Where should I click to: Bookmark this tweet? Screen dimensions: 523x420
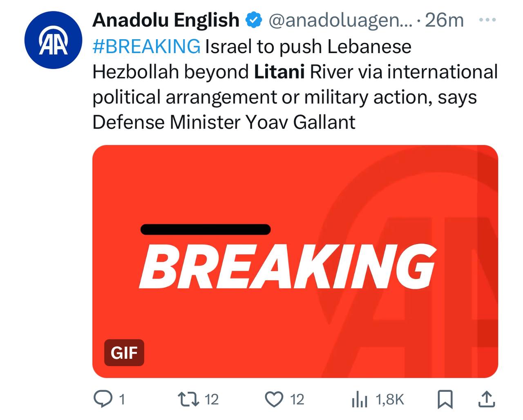[x=445, y=399]
